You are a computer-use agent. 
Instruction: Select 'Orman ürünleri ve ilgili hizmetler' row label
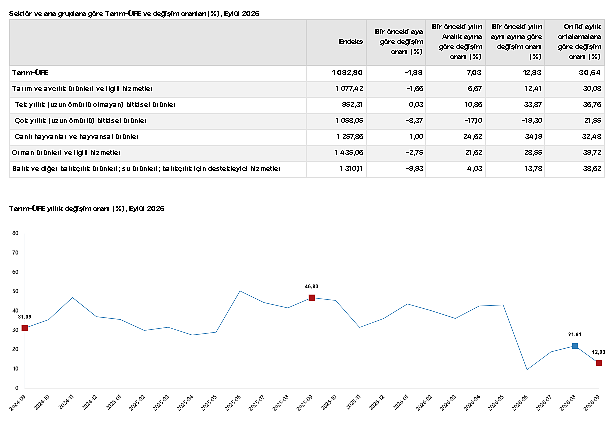(66, 153)
